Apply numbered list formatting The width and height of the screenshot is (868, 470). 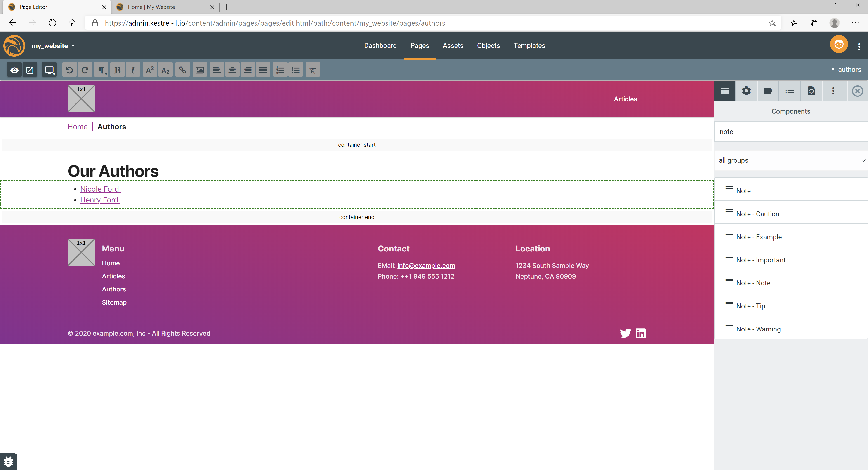pos(280,70)
